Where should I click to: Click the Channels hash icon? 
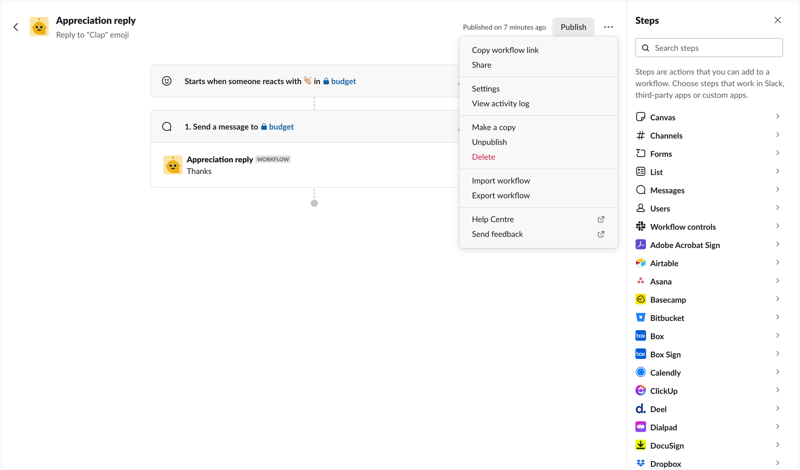[640, 135]
